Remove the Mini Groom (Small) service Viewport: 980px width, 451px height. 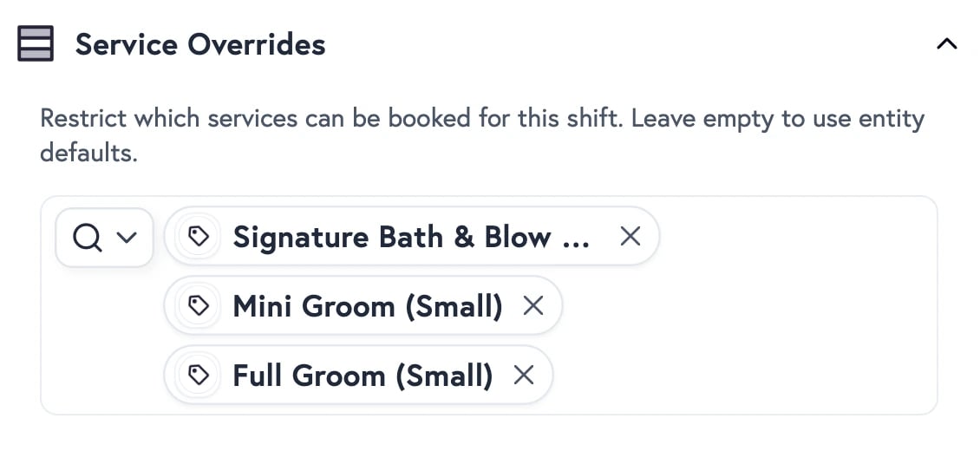click(x=533, y=305)
